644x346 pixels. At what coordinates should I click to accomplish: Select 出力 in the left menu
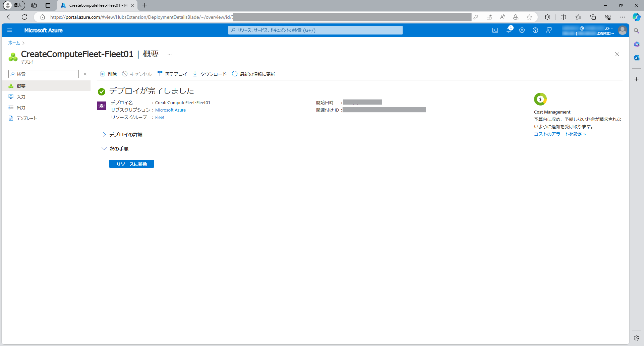(x=46, y=108)
